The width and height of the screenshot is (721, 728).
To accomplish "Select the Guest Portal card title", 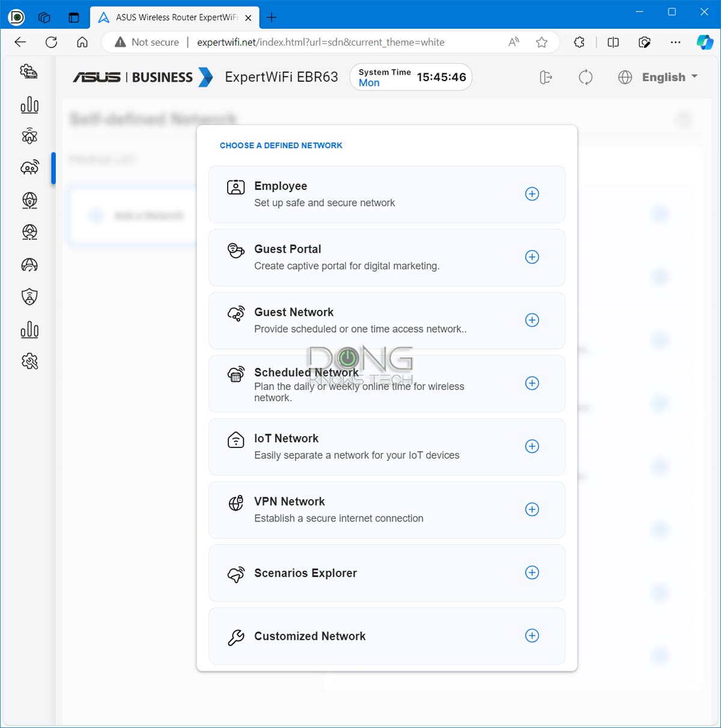I will 288,249.
